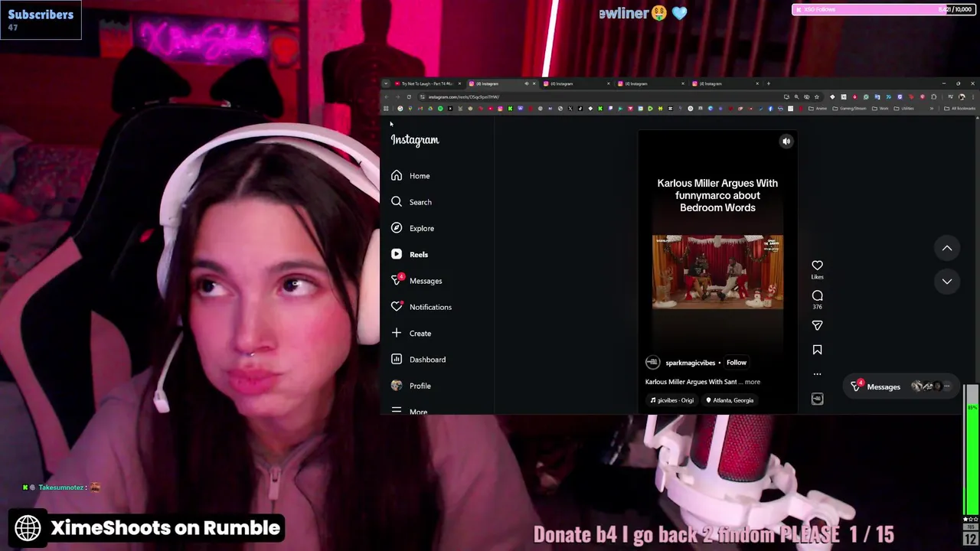
Task: Open the Chrome profile avatar
Action: [962, 97]
